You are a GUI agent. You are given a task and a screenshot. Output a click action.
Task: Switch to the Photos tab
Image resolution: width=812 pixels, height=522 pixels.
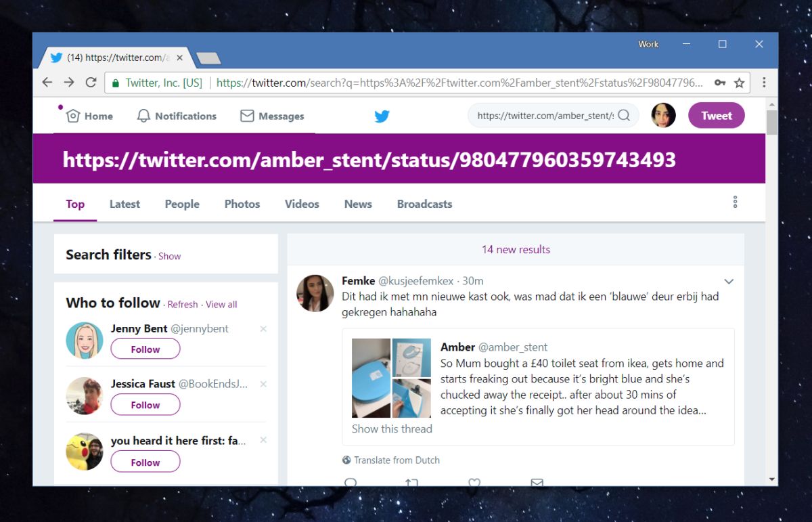[x=242, y=204]
